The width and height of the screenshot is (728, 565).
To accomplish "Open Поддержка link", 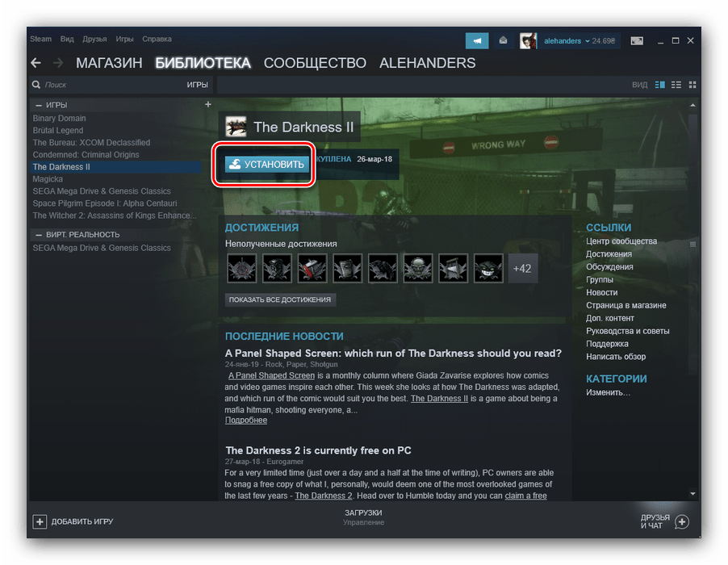I will pos(607,344).
